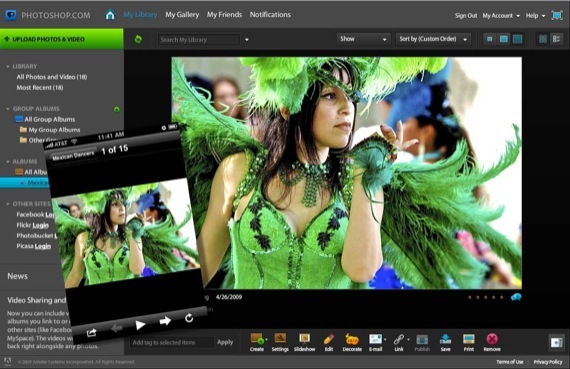Select All Photos and Video (18)
This screenshot has width=570, height=369.
[x=52, y=77]
